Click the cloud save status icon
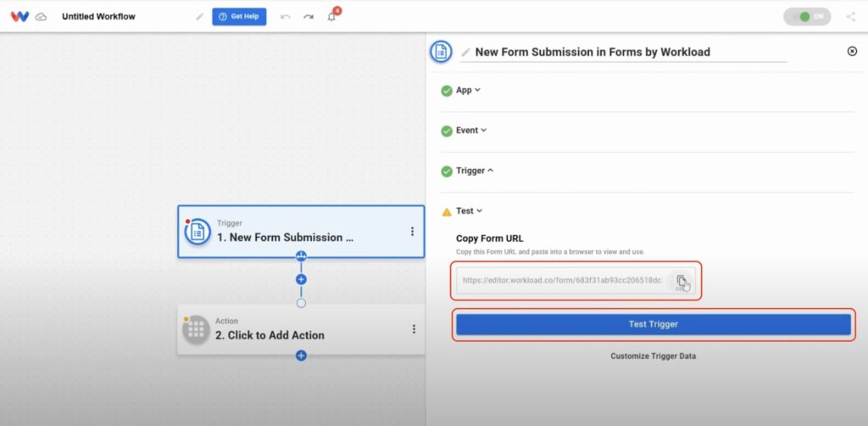The width and height of the screenshot is (868, 426). pyautogui.click(x=41, y=17)
